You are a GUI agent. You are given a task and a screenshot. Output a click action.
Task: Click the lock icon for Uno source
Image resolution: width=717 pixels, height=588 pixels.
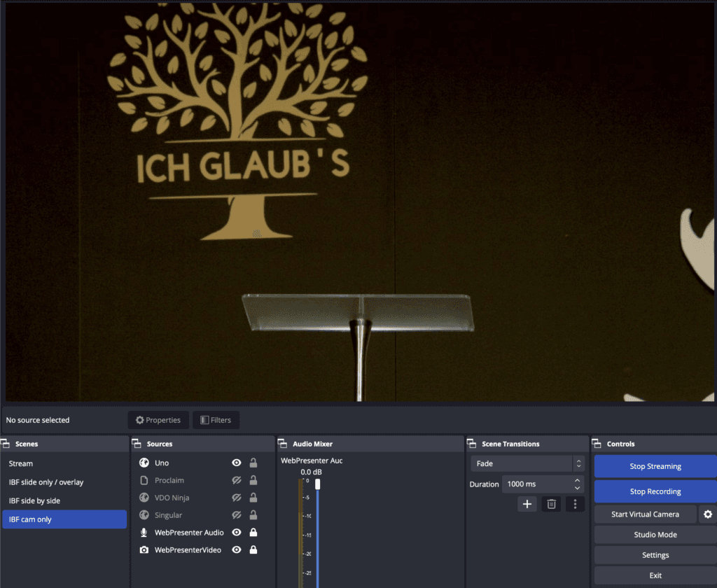click(x=253, y=463)
